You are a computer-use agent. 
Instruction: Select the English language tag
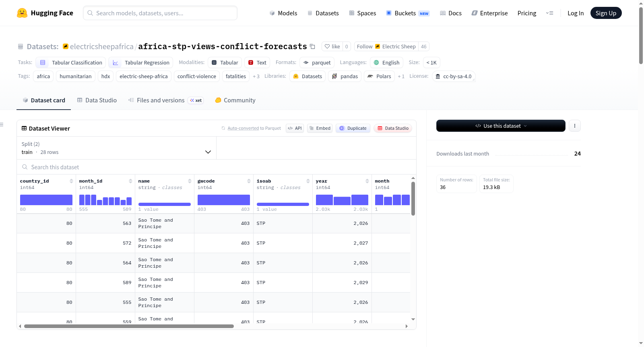[386, 62]
